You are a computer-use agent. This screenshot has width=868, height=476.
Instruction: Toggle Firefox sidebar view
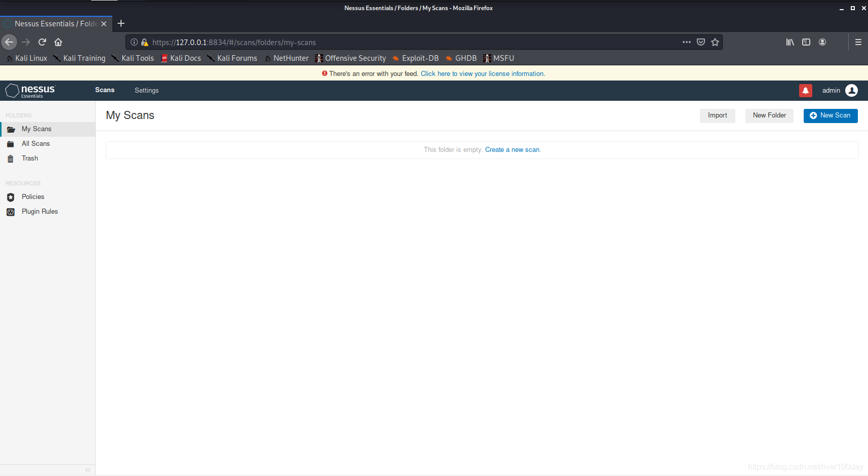point(806,42)
